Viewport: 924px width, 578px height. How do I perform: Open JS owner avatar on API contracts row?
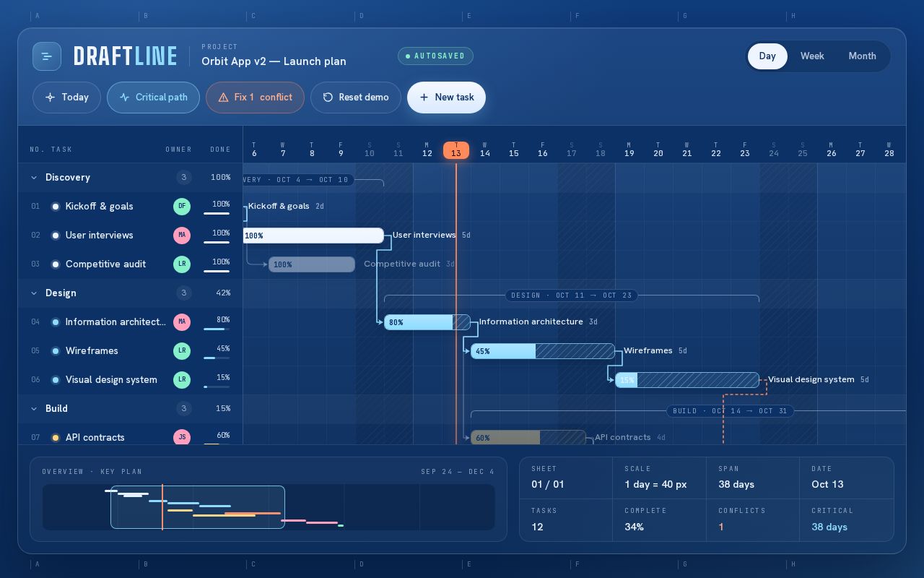[182, 437]
